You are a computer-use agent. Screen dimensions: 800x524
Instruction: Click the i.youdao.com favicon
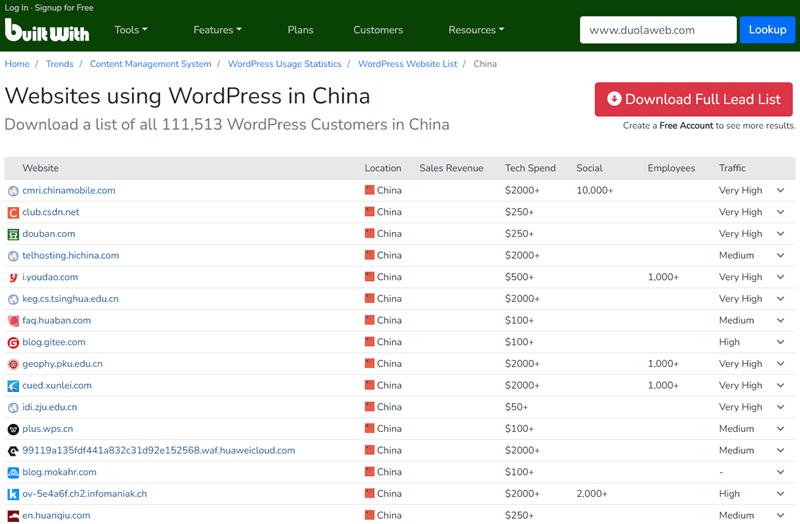point(13,278)
